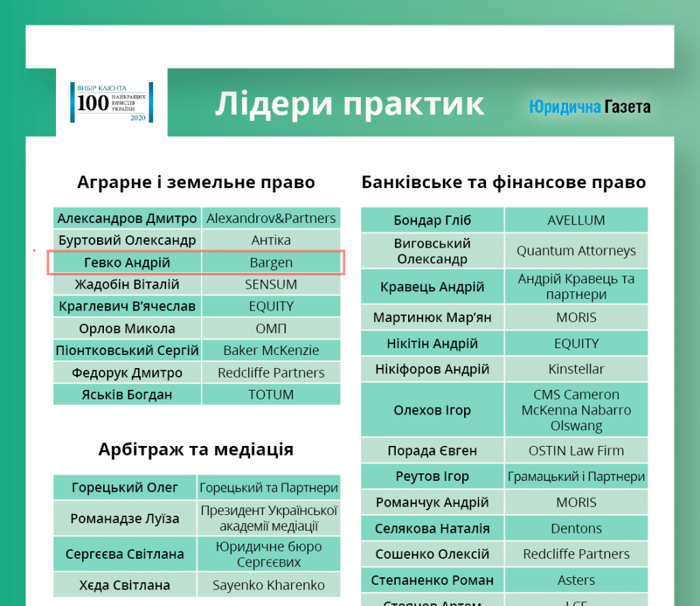Select the Bargen firm cell
The image size is (700, 606).
coord(271,263)
